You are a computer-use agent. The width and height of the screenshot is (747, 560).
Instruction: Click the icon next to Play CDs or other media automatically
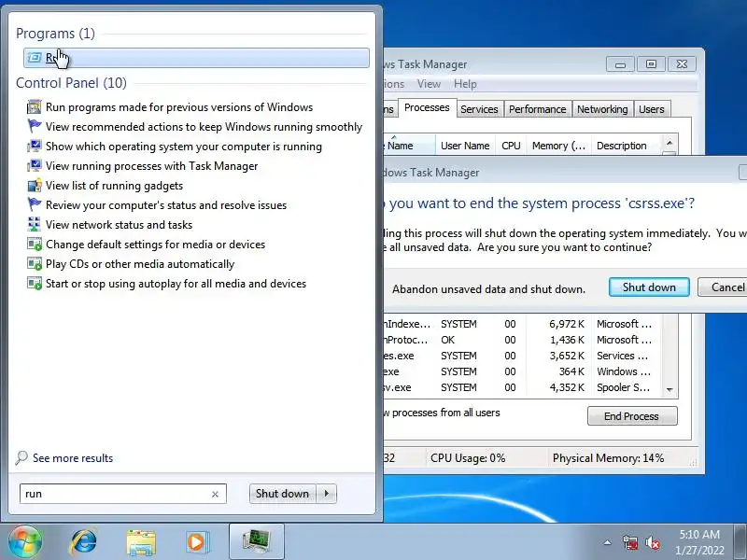click(x=35, y=264)
